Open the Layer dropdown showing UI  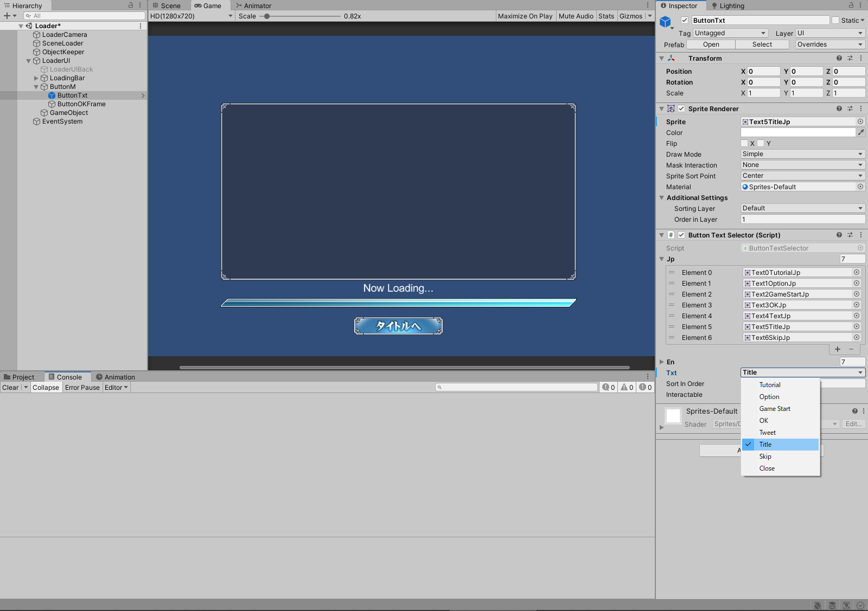(x=830, y=33)
